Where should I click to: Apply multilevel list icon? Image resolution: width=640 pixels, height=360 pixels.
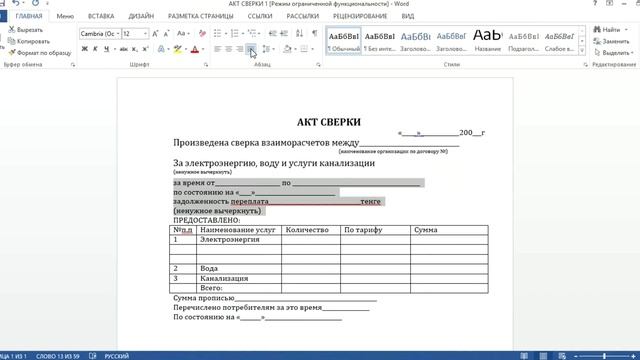point(252,33)
